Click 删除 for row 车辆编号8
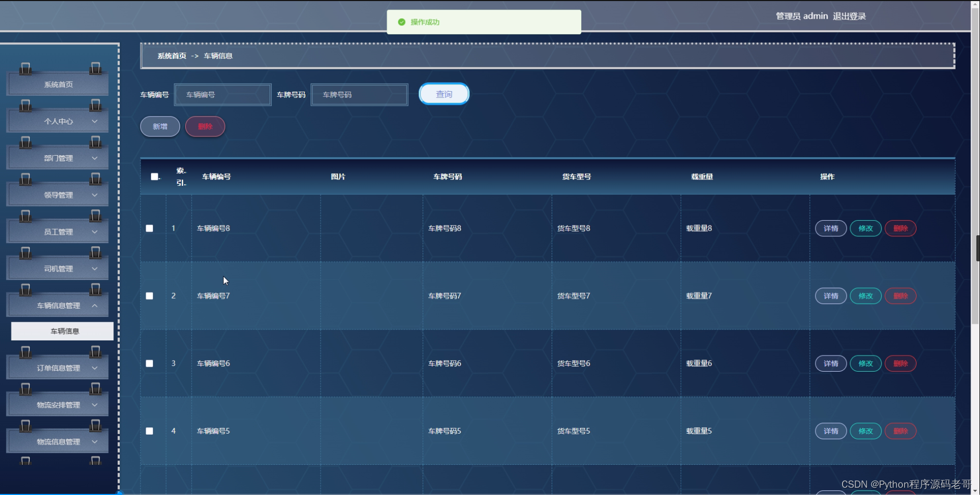This screenshot has width=980, height=495. pyautogui.click(x=900, y=229)
